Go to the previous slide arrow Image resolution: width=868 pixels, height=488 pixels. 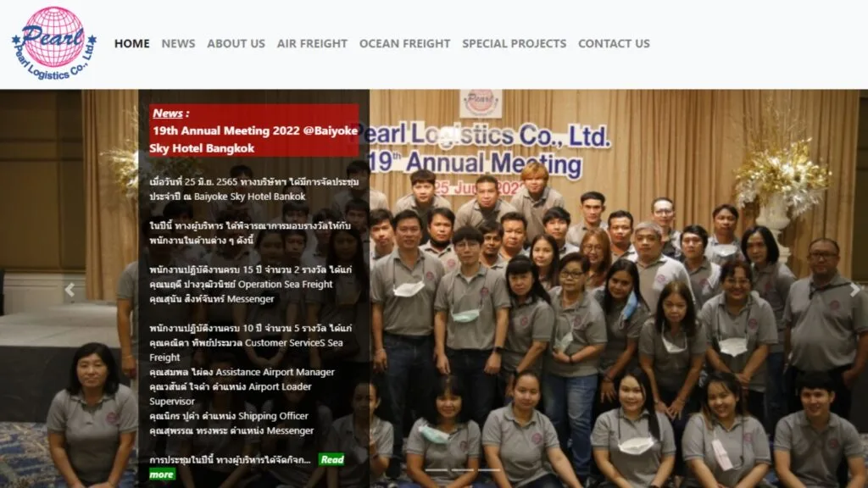(x=70, y=290)
